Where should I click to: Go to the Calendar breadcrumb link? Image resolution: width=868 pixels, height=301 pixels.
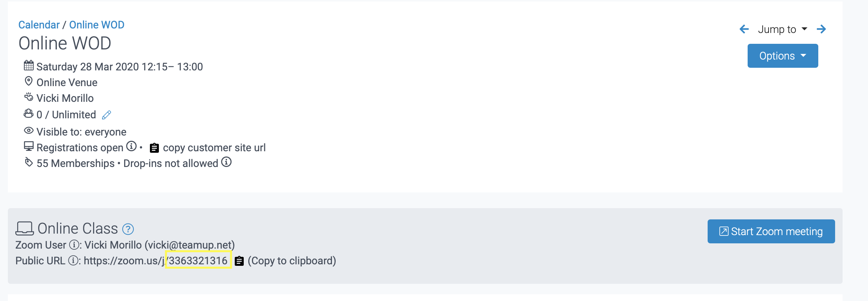pos(39,25)
